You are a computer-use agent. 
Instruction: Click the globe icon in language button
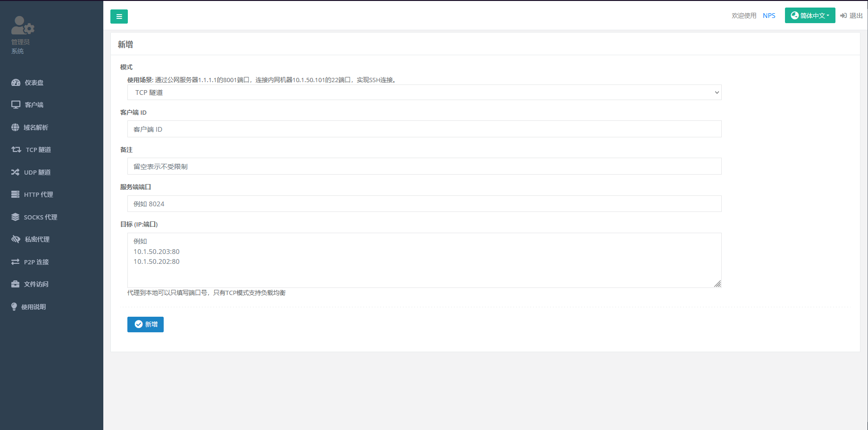(795, 16)
